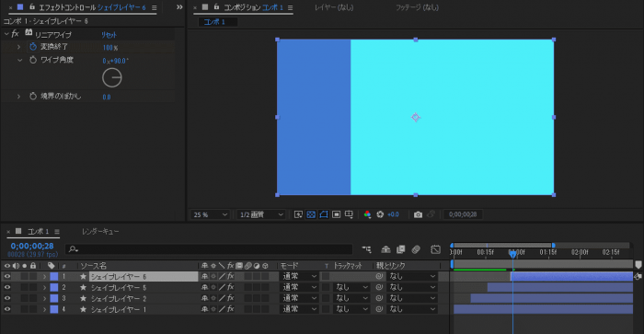
Task: Expand シェイプレイヤー 2 layer properties
Action: coord(44,298)
